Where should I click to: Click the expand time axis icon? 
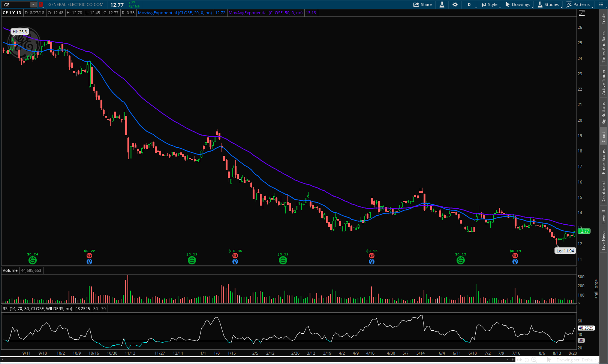click(520, 360)
